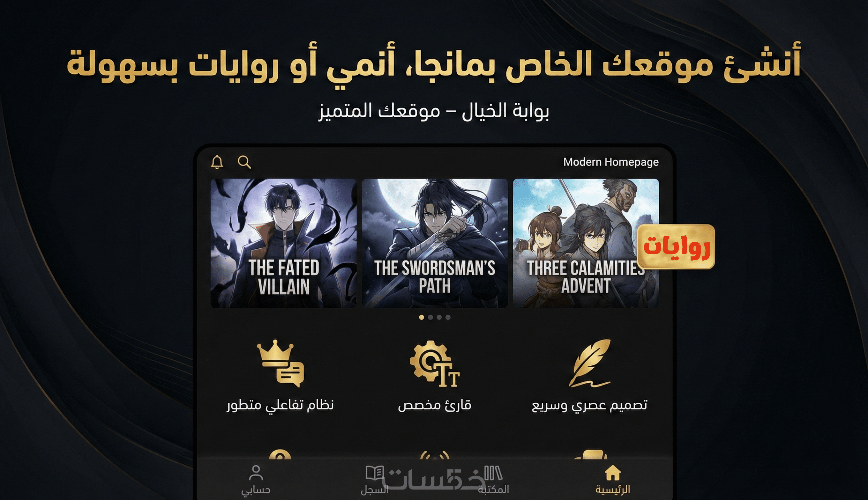This screenshot has width=868, height=500.
Task: Select the second carousel dot indicator
Action: (x=430, y=317)
